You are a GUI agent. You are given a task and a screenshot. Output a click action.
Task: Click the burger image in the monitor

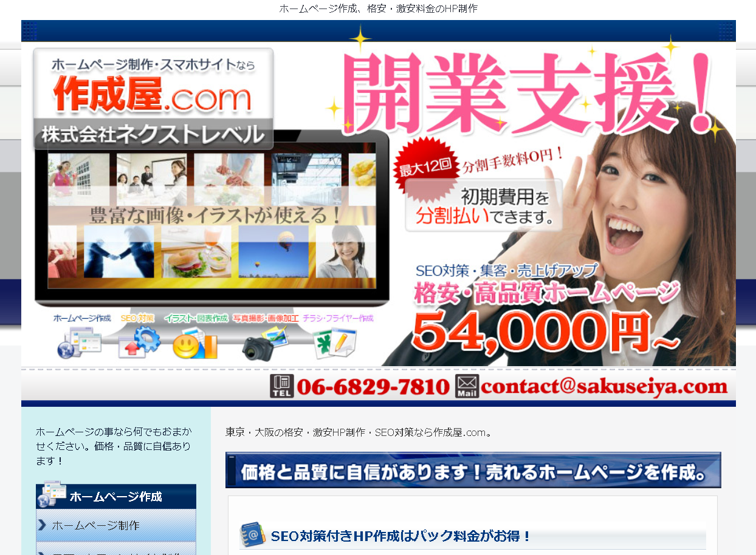click(196, 252)
